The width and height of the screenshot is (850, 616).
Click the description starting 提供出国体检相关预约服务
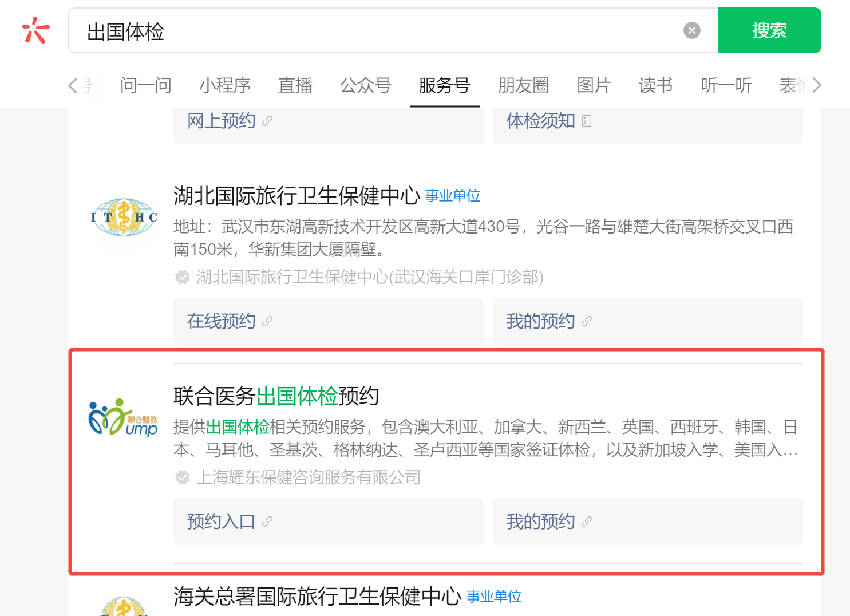pos(485,438)
